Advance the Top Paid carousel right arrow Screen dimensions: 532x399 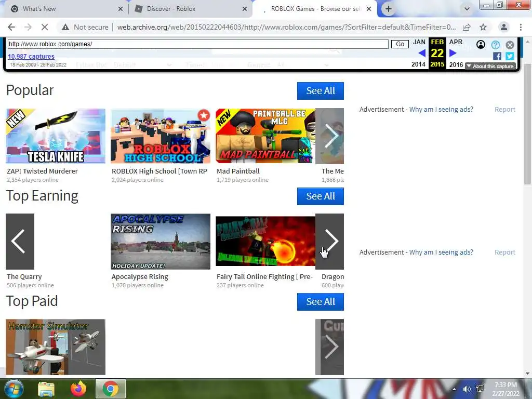pyautogui.click(x=329, y=347)
